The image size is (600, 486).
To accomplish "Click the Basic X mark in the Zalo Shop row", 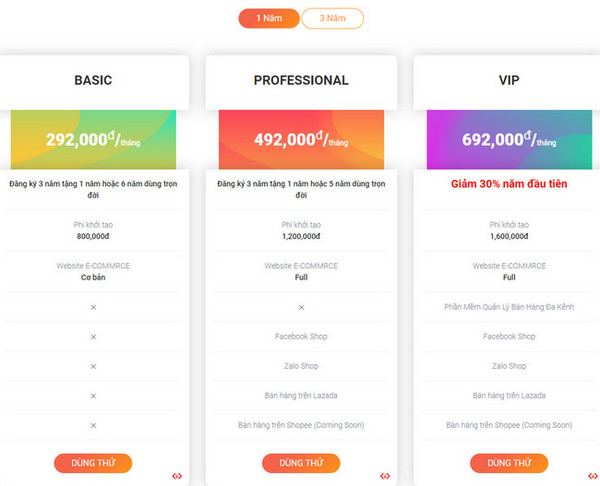I will point(93,366).
